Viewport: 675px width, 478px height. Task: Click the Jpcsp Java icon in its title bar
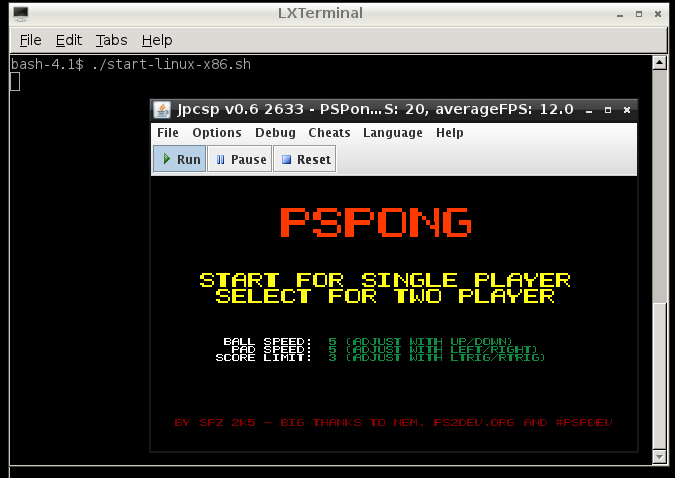pos(162,110)
